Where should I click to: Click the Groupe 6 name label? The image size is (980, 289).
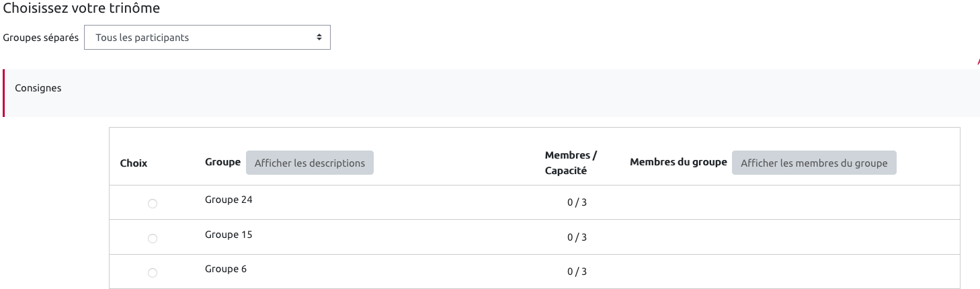pos(226,269)
